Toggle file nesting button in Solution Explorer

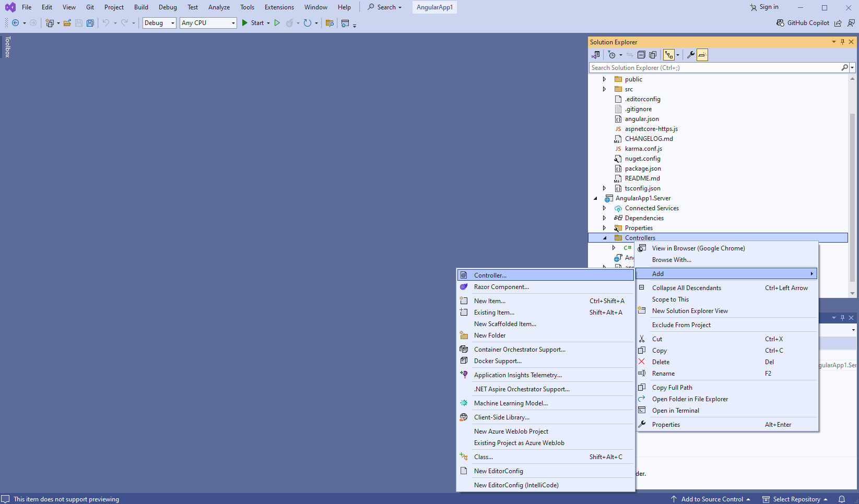tap(669, 55)
